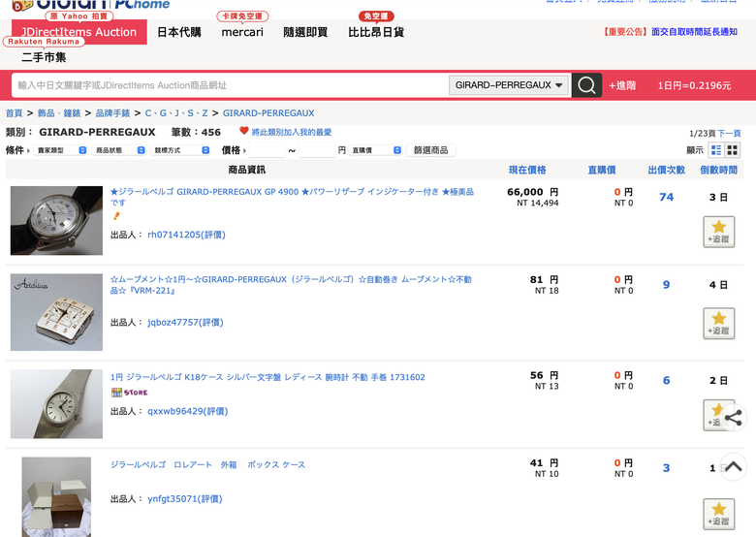Open the floating share icon
This screenshot has height=537, width=756.
point(733,418)
